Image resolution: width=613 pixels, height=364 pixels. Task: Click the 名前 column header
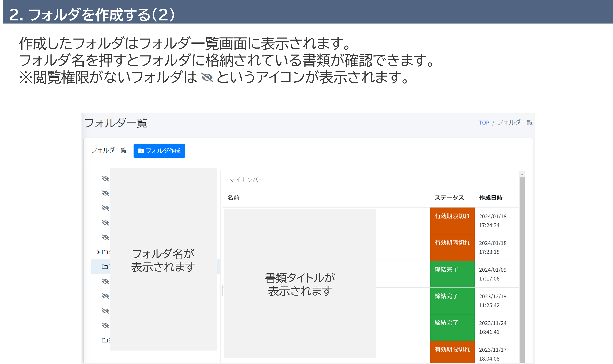[x=233, y=198]
